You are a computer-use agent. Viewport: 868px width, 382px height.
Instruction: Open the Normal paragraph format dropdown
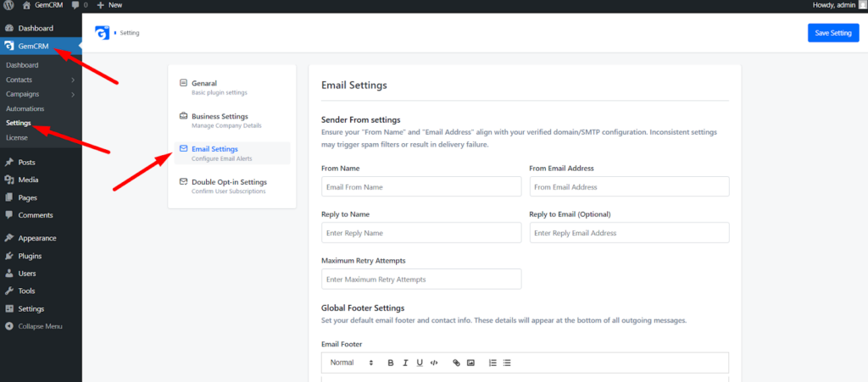coord(352,363)
